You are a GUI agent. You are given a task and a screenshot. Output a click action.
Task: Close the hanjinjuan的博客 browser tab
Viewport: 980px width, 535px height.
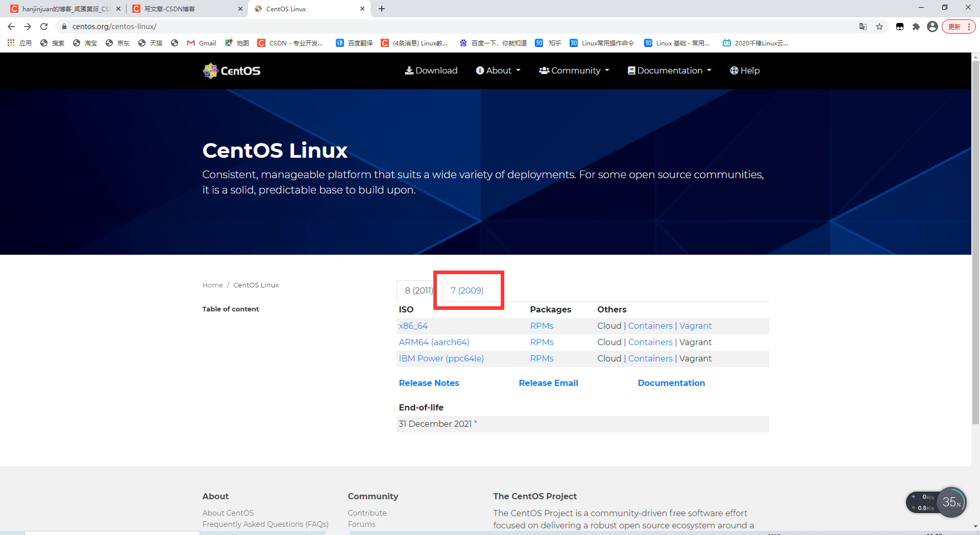(118, 9)
